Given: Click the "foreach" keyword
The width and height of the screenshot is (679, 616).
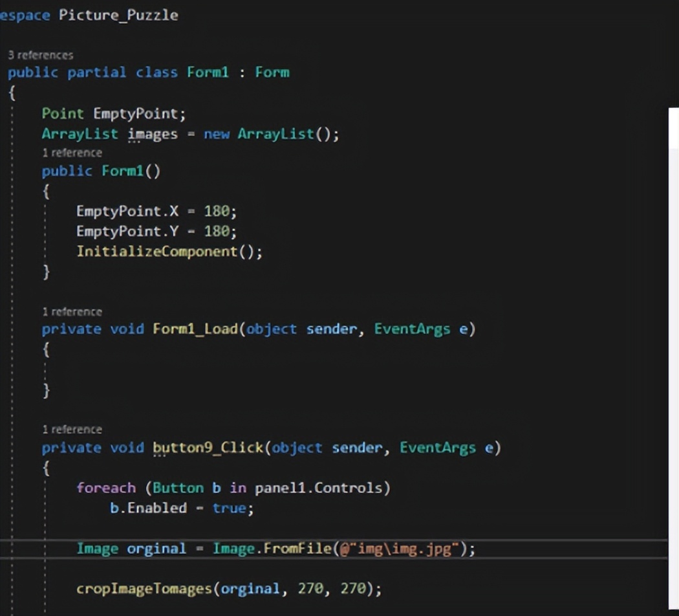Looking at the screenshot, I should pyautogui.click(x=106, y=487).
